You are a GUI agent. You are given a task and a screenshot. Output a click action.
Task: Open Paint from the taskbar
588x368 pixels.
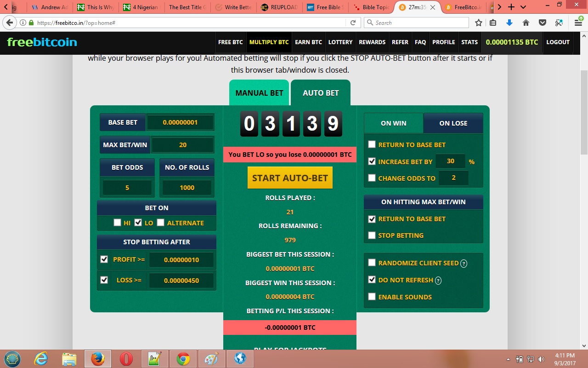pos(211,359)
